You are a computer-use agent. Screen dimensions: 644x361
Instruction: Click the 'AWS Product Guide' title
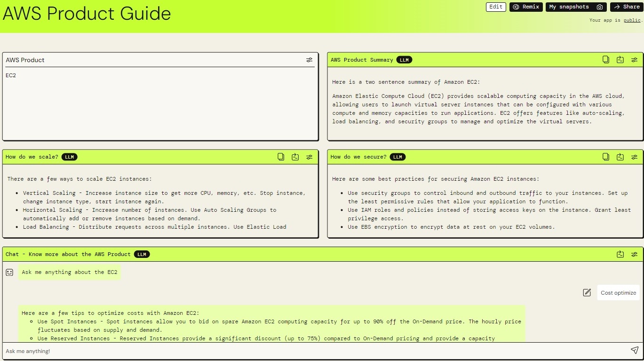87,13
